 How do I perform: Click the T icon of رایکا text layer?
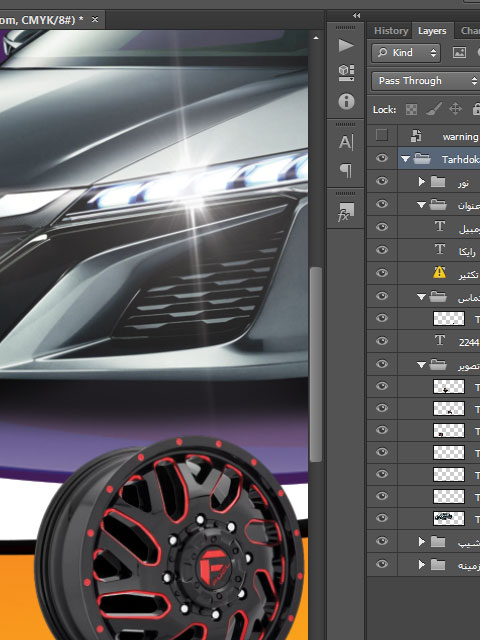tap(440, 249)
